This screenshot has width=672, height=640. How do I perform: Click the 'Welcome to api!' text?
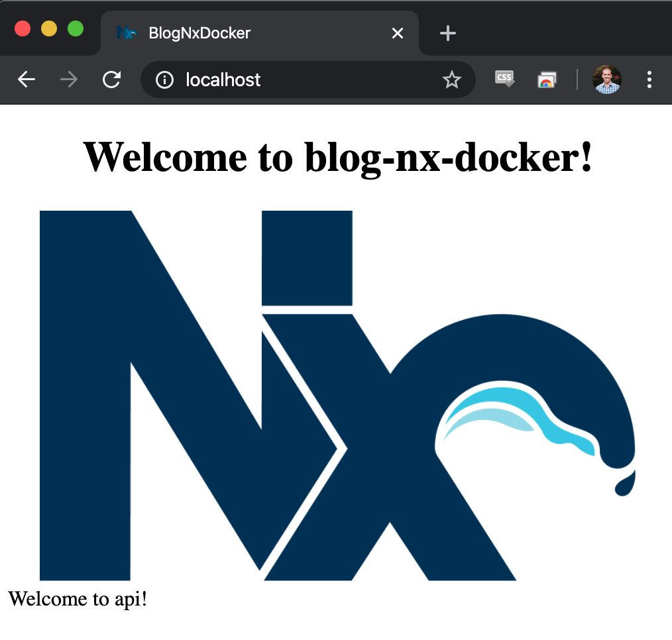tap(78, 599)
